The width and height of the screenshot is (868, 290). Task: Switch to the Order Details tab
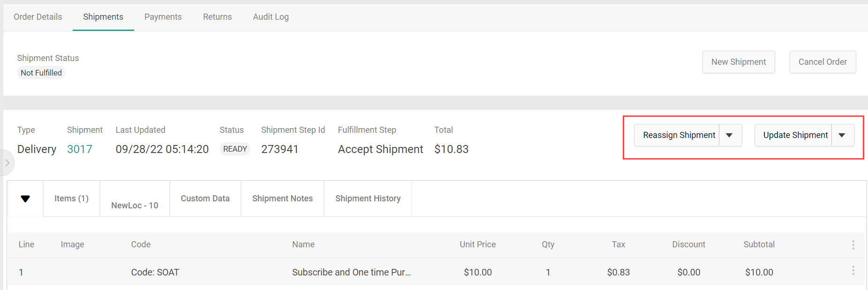click(x=38, y=17)
